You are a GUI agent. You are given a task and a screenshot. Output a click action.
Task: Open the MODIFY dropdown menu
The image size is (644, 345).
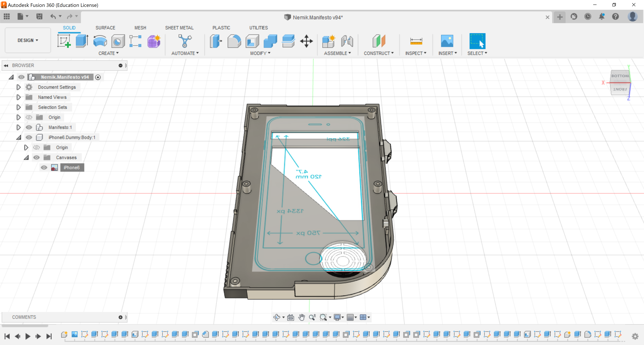[x=260, y=53]
